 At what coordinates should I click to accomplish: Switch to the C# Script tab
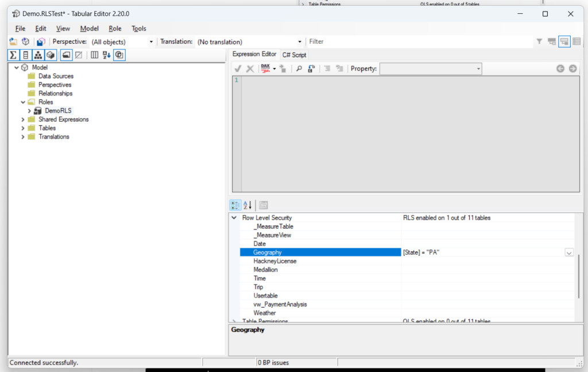(294, 55)
